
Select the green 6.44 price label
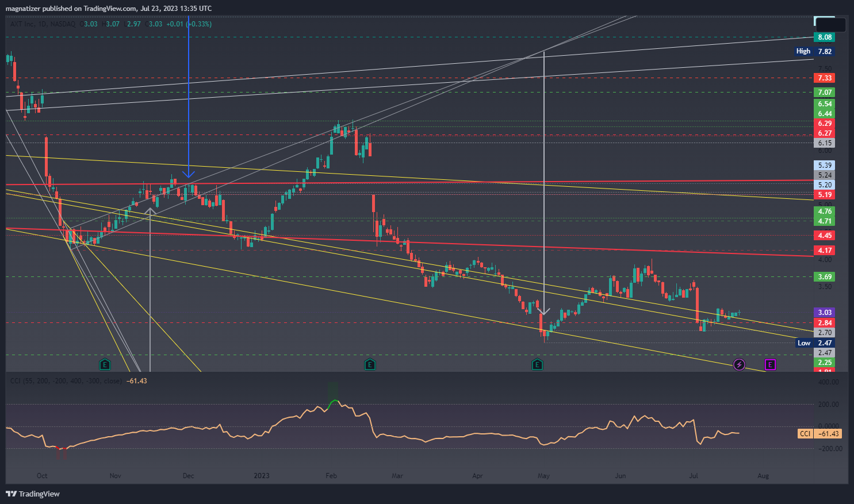[825, 114]
